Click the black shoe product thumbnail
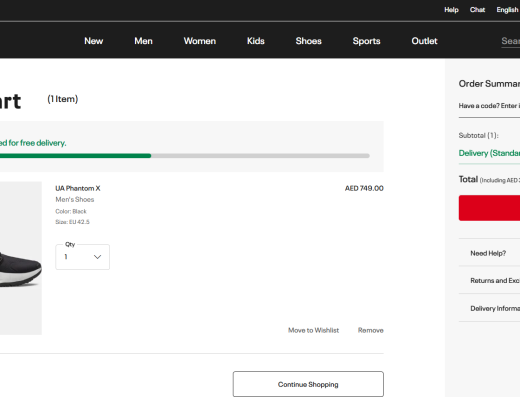 coord(21,258)
